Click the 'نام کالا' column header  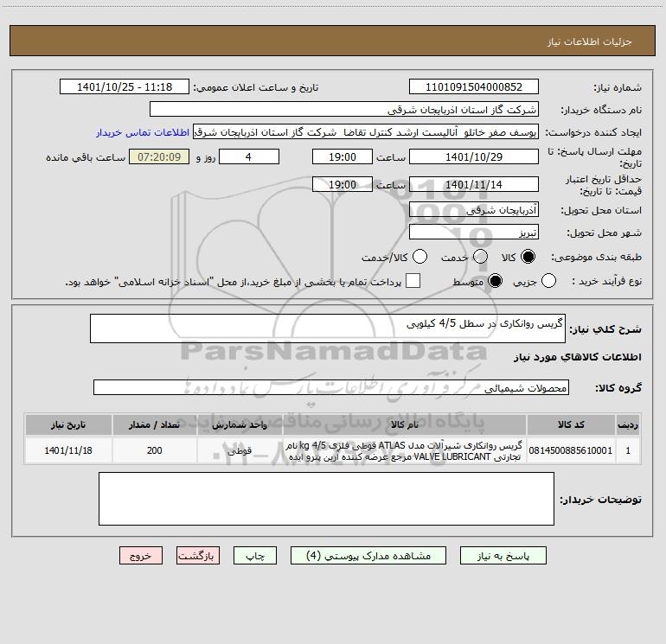(x=405, y=424)
